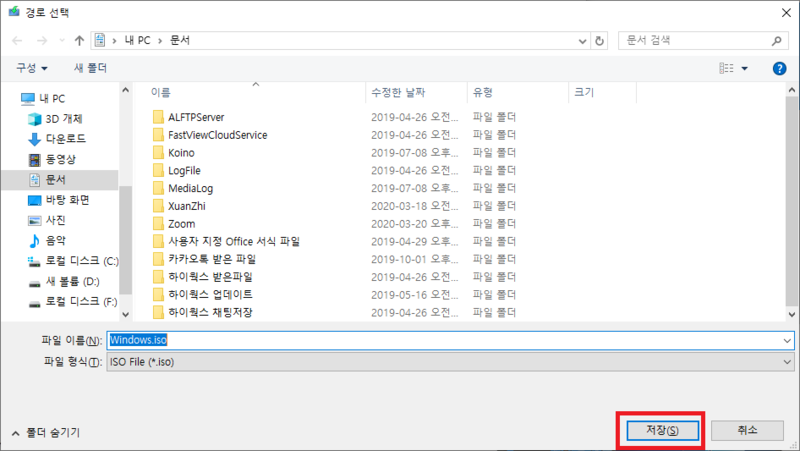The width and height of the screenshot is (800, 451).
Task: Open view options dropdown arrow
Action: [744, 68]
